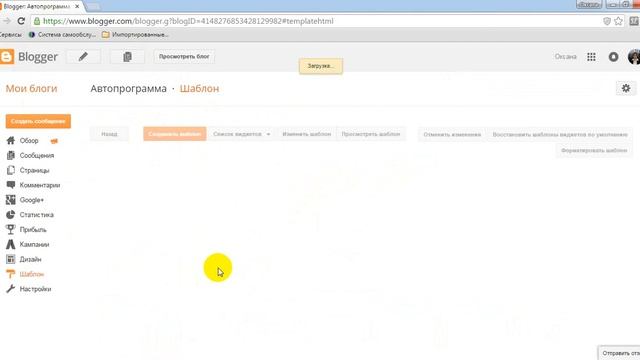The image size is (640, 360).
Task: Click the Кампании AdWords icon
Action: (11, 244)
